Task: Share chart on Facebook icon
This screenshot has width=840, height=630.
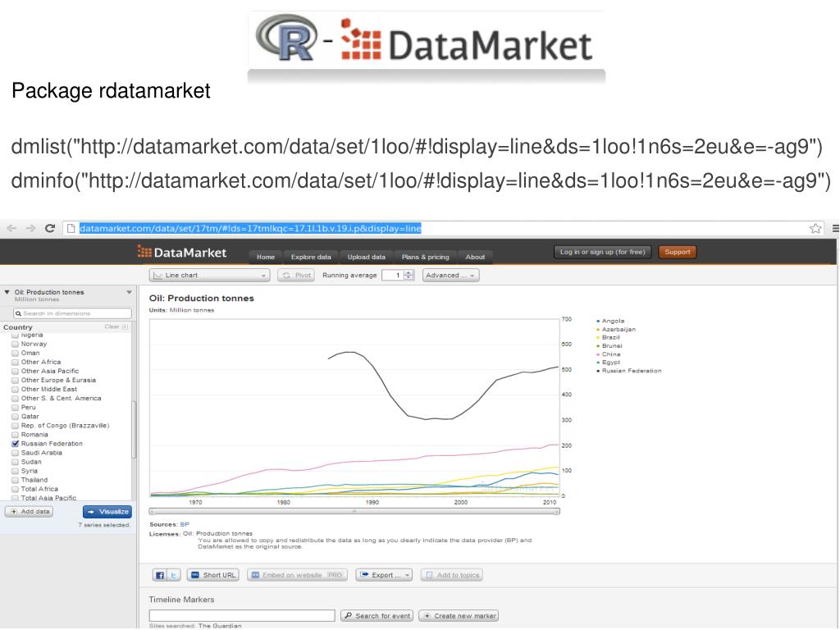Action: pyautogui.click(x=160, y=575)
